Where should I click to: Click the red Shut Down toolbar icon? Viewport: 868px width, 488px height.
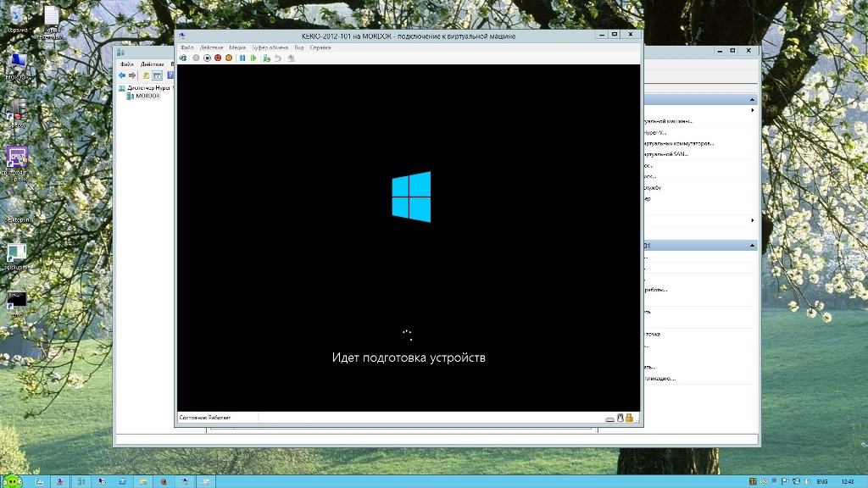click(x=218, y=58)
